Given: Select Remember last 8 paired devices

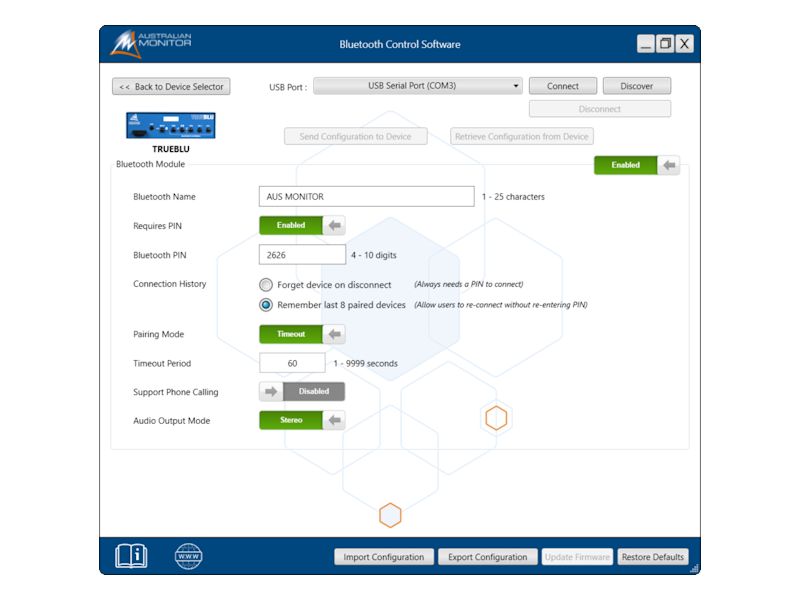Looking at the screenshot, I should click(266, 305).
